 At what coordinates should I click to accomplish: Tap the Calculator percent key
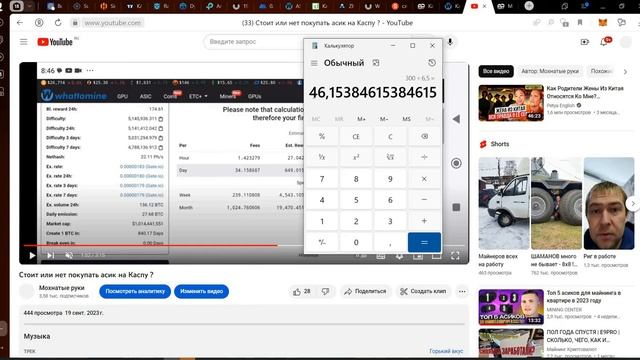[322, 136]
